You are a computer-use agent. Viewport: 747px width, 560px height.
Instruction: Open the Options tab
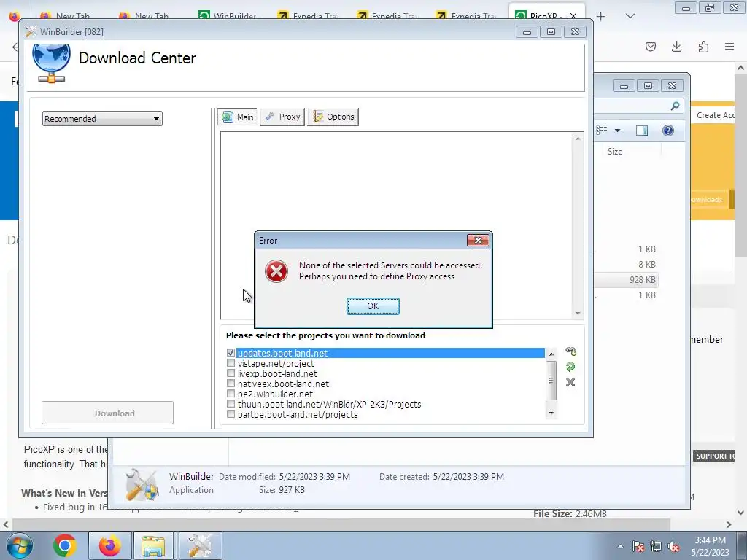coord(333,117)
